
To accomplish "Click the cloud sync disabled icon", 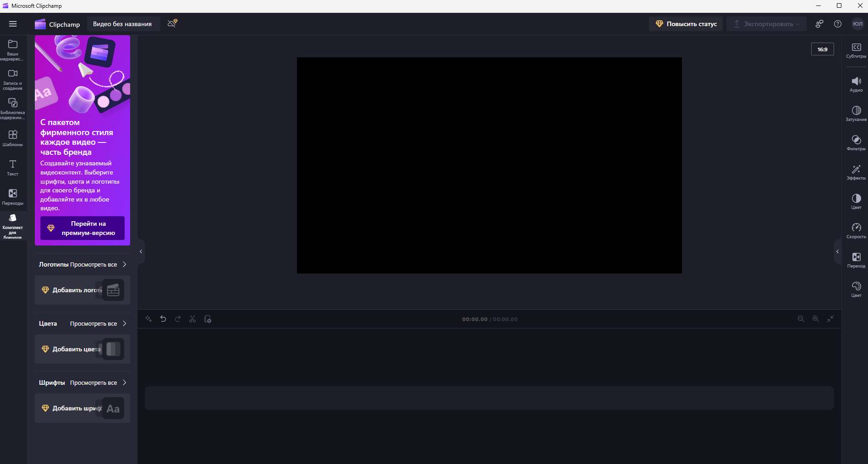I will tap(172, 23).
